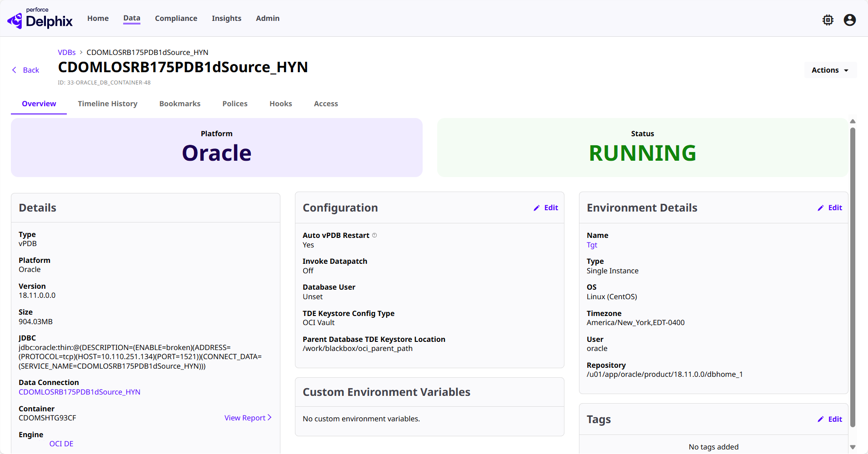The width and height of the screenshot is (868, 454).
Task: Click the Details type value vPDB
Action: coord(28,243)
